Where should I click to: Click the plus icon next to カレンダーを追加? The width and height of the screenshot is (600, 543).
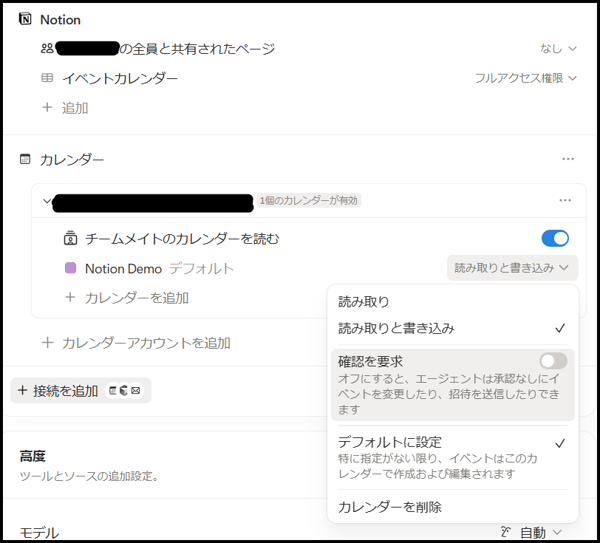(70, 297)
